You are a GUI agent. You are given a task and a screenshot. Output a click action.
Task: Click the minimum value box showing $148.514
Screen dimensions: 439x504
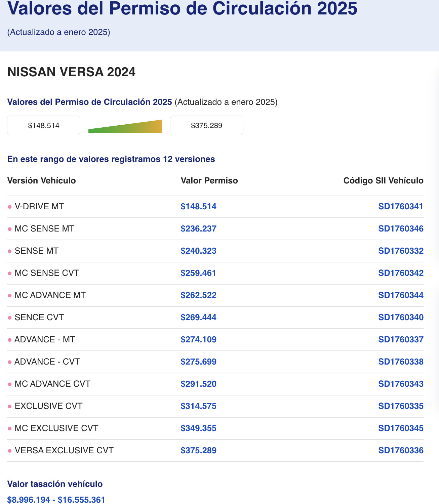(x=44, y=126)
